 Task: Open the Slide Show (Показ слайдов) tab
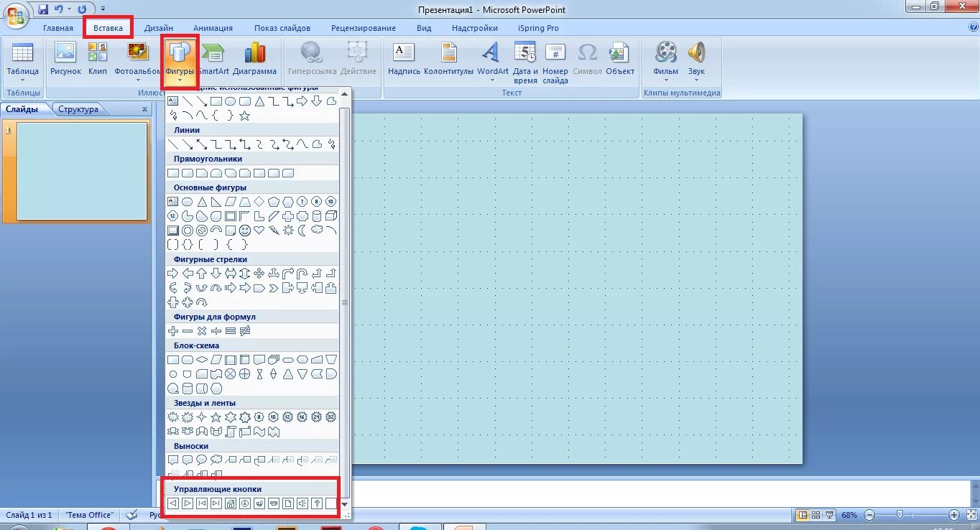point(282,28)
